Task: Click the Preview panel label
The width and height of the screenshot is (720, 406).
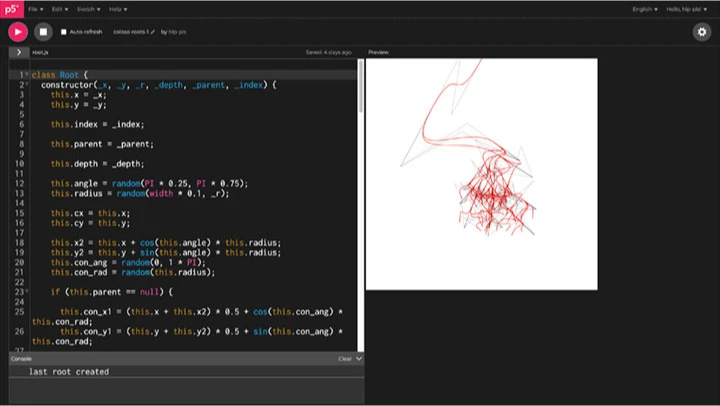Action: [378, 52]
